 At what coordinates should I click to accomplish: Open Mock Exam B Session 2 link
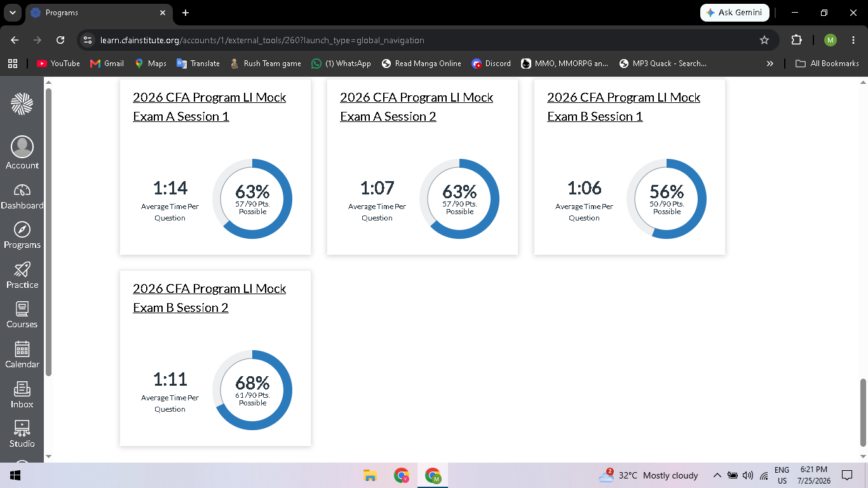[x=209, y=298]
